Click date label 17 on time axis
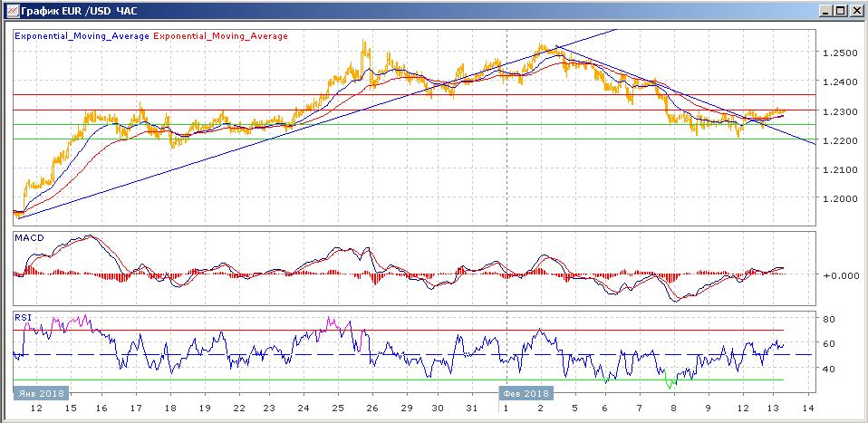868x423 pixels. click(136, 409)
